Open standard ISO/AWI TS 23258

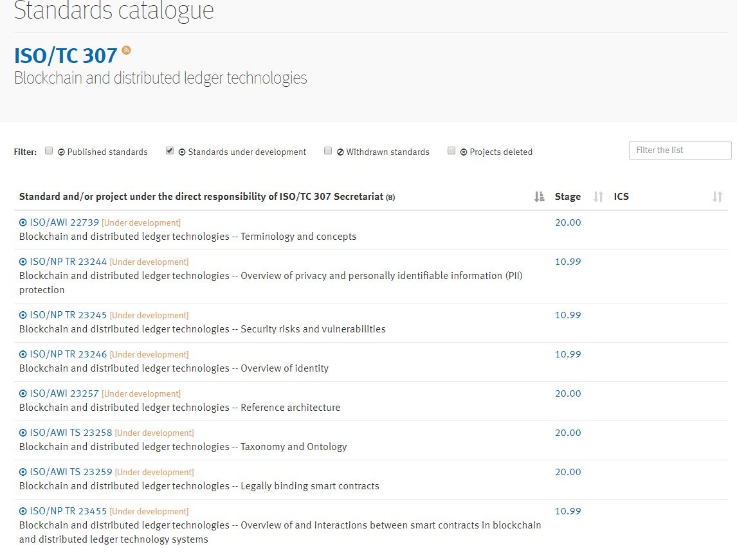pos(71,433)
